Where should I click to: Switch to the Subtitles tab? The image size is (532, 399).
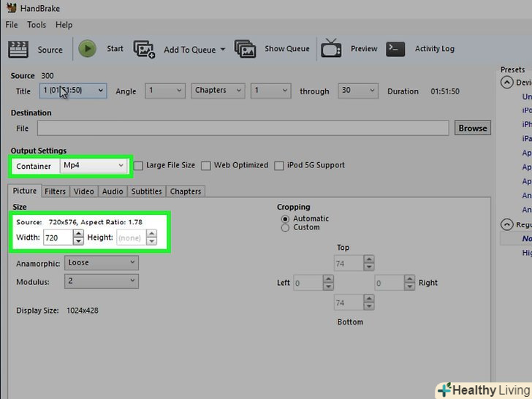click(147, 191)
